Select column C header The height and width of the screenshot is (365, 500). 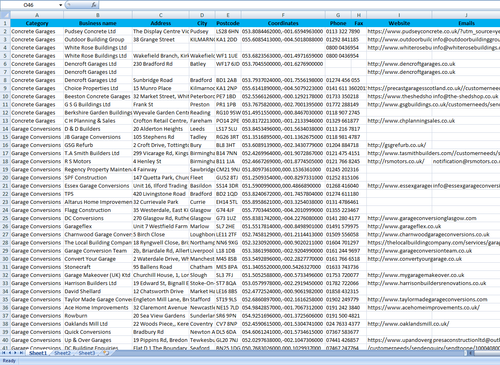coord(161,15)
